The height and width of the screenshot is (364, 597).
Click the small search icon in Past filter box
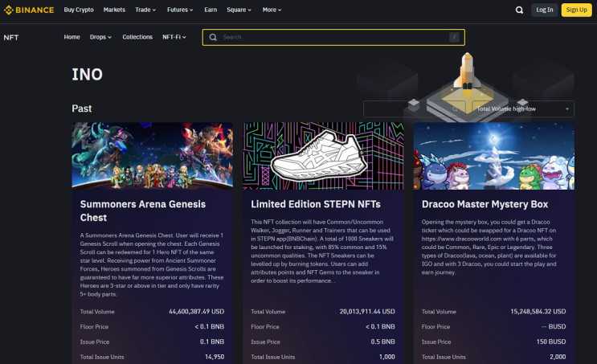(455, 109)
